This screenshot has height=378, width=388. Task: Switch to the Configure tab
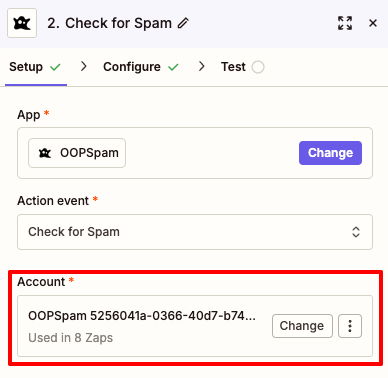click(141, 67)
